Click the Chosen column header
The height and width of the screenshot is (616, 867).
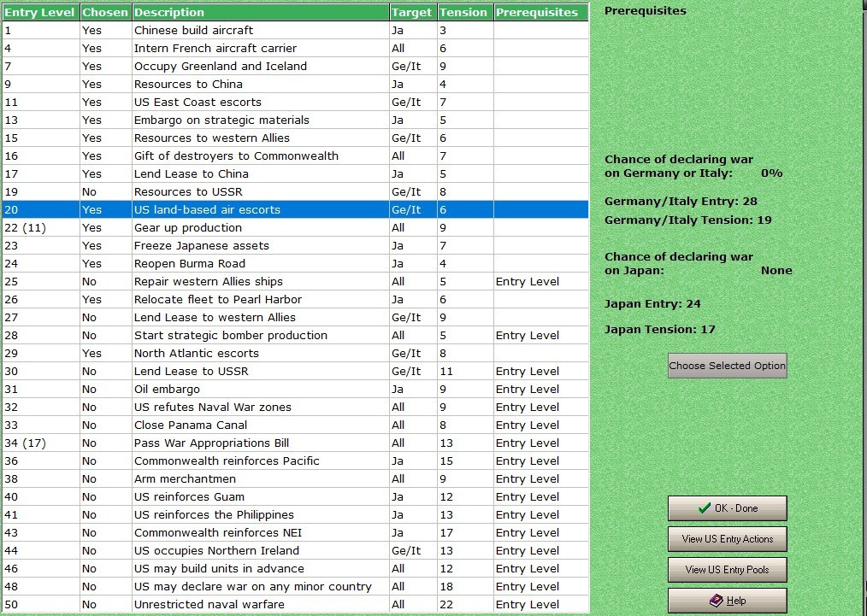pos(105,12)
